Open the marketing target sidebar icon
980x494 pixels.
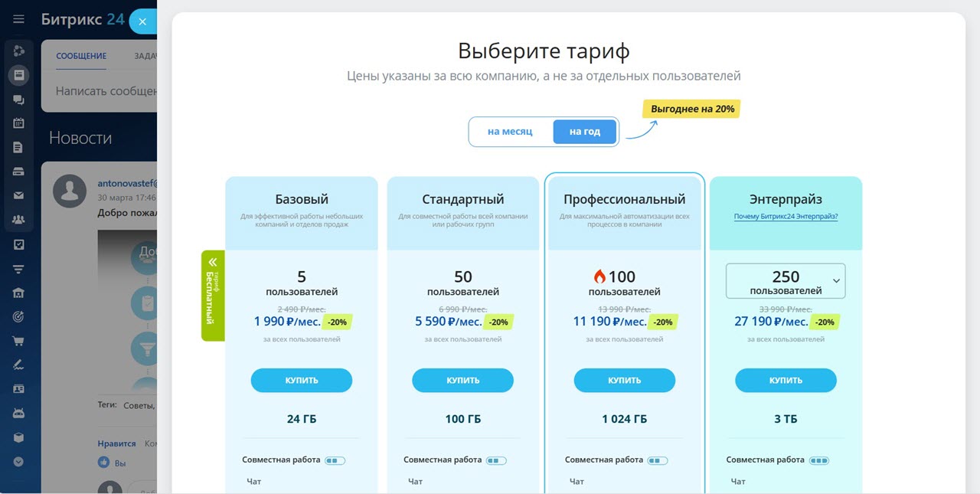click(x=18, y=317)
